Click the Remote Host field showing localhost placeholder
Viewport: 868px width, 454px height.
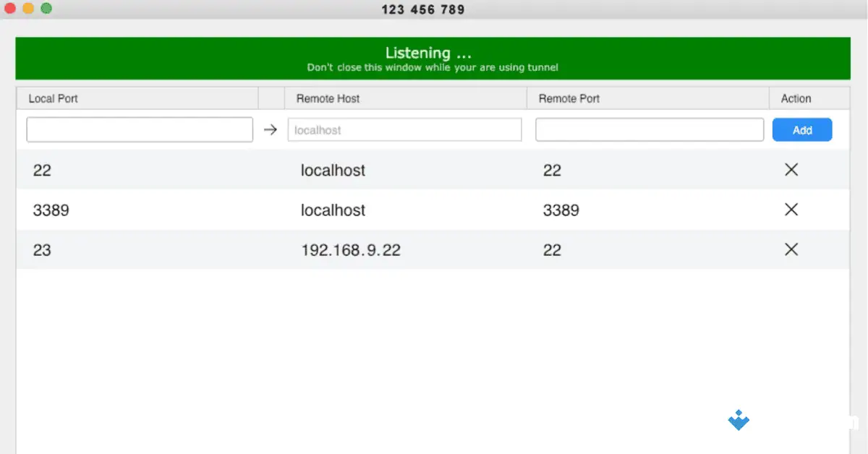(404, 129)
